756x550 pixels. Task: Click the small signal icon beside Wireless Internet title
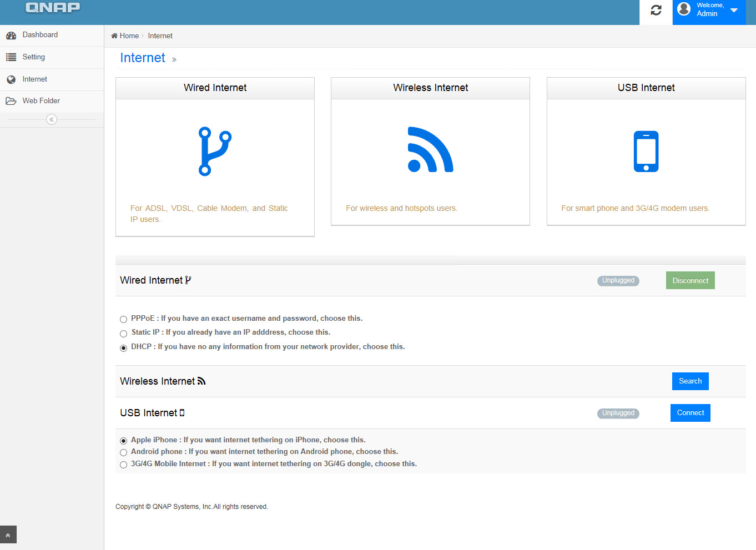[201, 381]
